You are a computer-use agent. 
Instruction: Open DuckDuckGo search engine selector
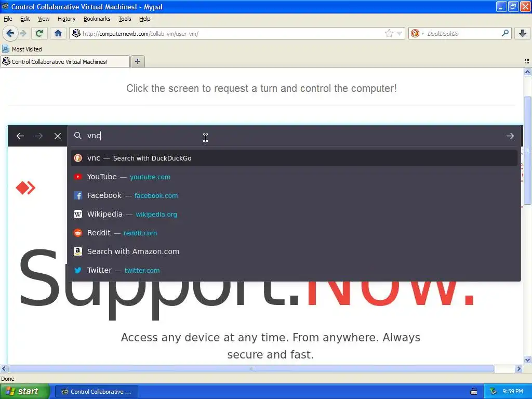(x=417, y=33)
